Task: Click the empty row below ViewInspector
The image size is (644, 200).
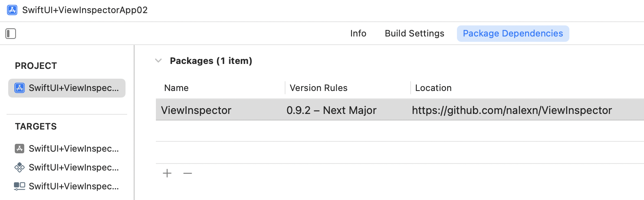Action: point(400,131)
